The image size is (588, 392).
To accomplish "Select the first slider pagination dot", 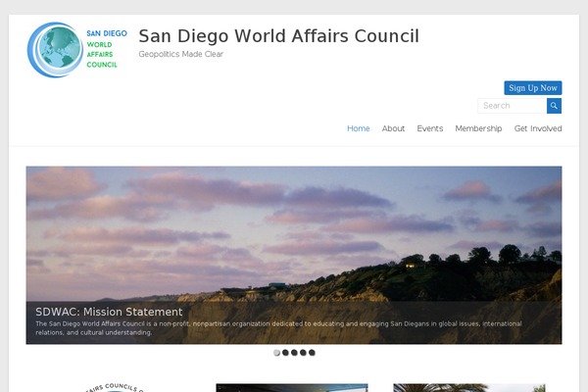I will pos(276,353).
